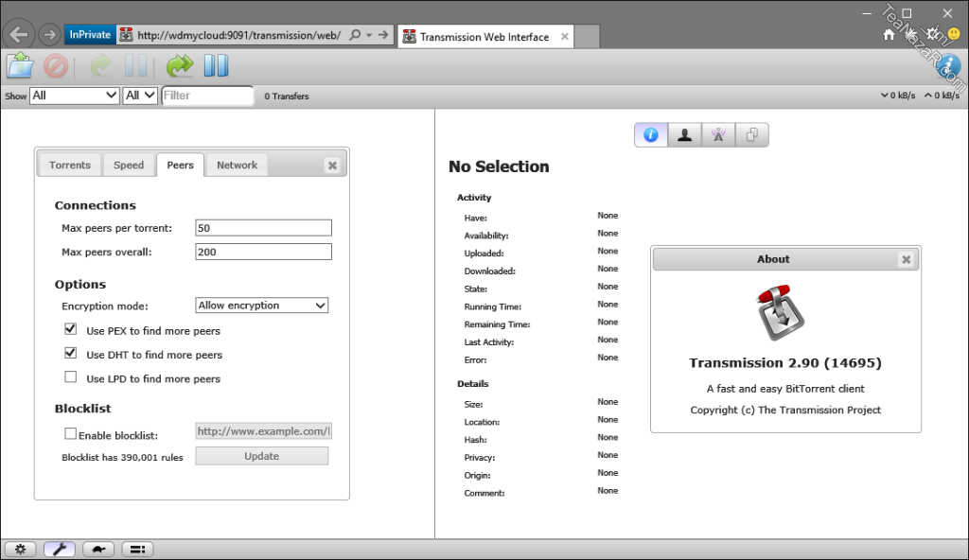Disable Use PEX to find more peers
The image size is (969, 560).
(70, 329)
